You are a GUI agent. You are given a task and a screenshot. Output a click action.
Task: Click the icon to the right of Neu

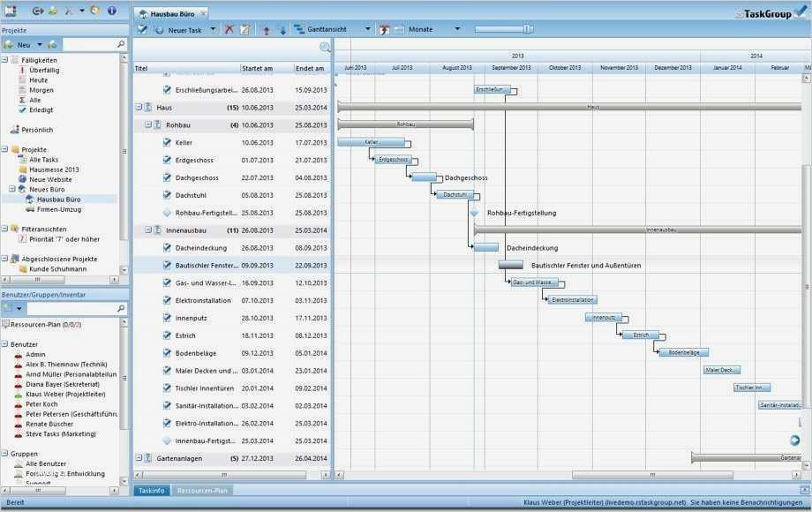pyautogui.click(x=52, y=44)
